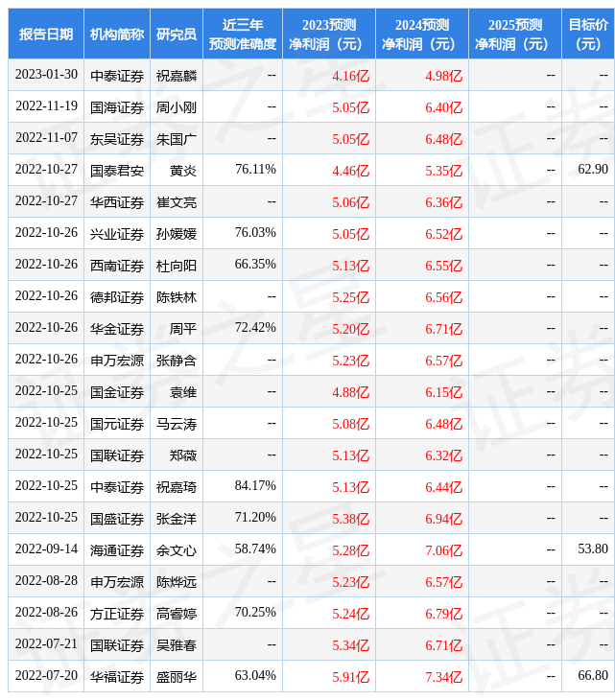Select researcher 马云涛
This screenshot has height=700, width=615.
coord(177,424)
